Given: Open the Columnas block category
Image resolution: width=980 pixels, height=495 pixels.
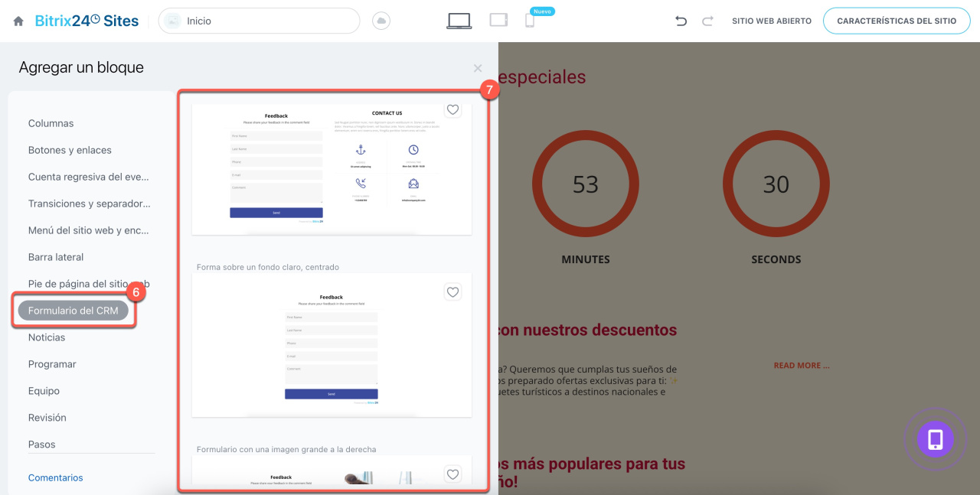Looking at the screenshot, I should (x=51, y=123).
